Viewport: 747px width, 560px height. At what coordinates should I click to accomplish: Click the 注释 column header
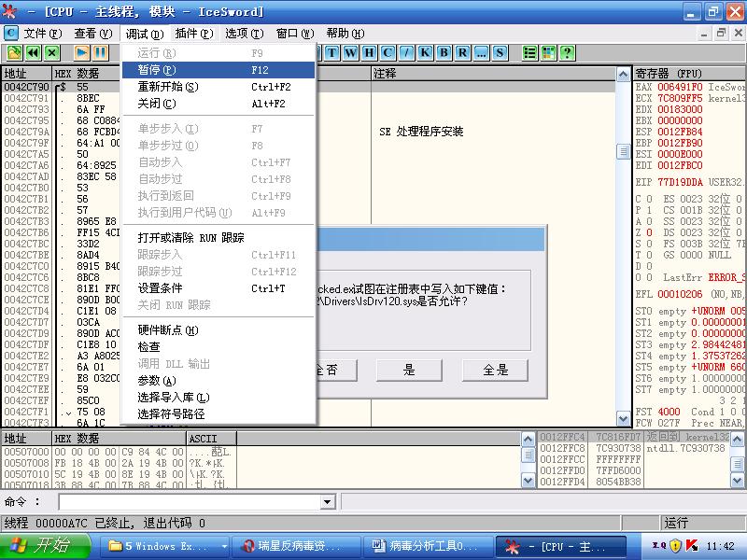[493, 74]
